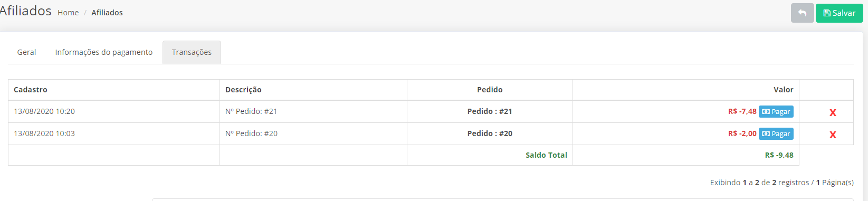
Task: Click the Cadastro column header
Action: [x=31, y=90]
